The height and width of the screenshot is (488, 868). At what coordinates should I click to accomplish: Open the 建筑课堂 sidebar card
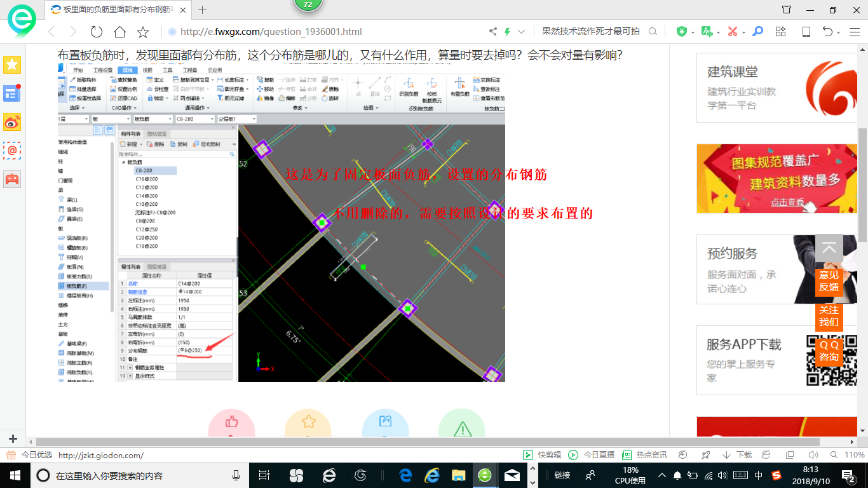coord(778,88)
